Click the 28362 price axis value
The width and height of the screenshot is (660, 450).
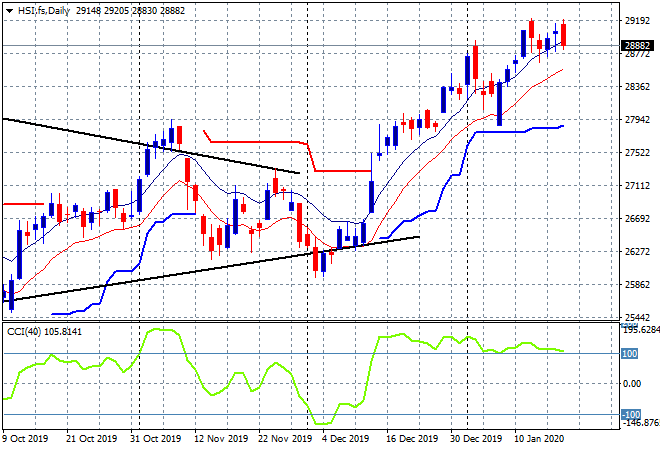(x=637, y=87)
